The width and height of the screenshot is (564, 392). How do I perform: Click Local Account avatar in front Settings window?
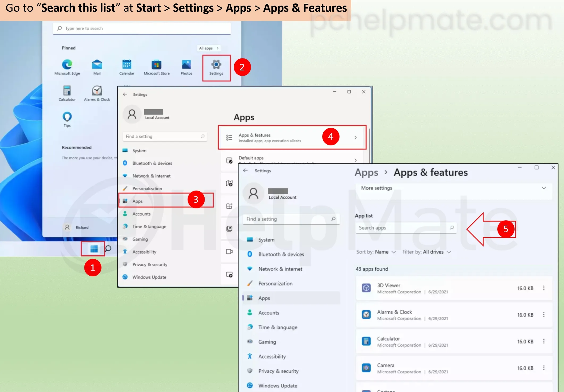pos(253,193)
